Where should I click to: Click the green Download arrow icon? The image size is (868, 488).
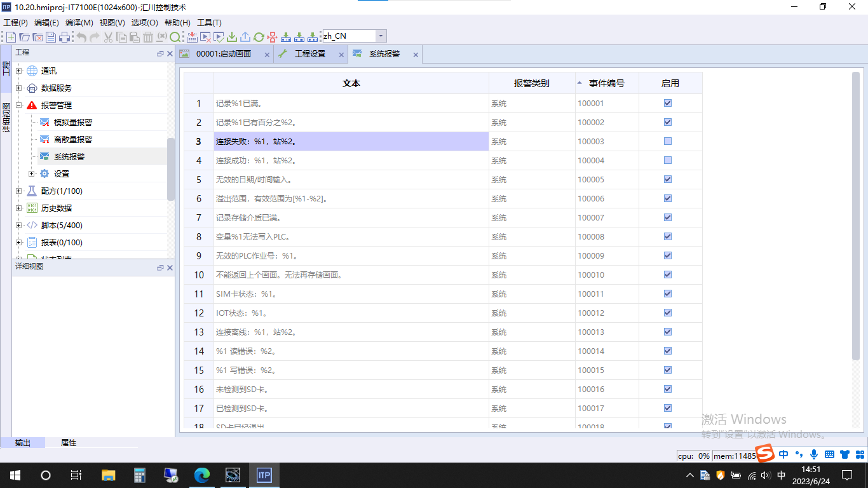[232, 37]
